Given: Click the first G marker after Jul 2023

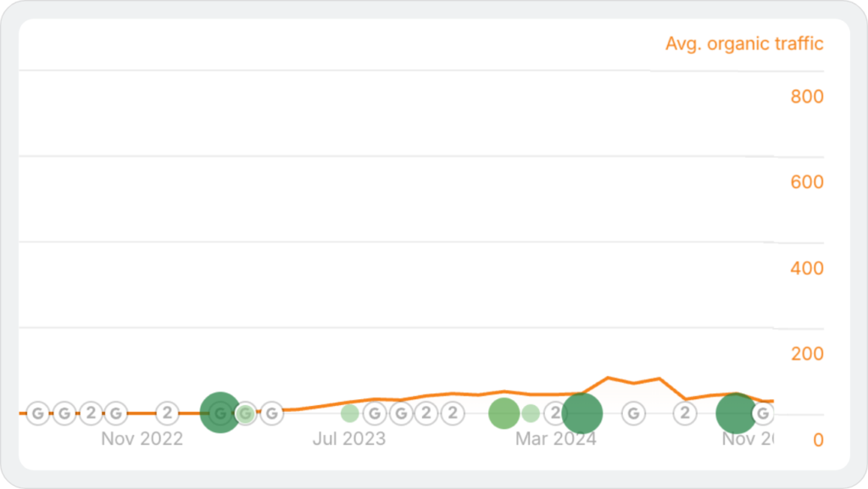Looking at the screenshot, I should [374, 414].
